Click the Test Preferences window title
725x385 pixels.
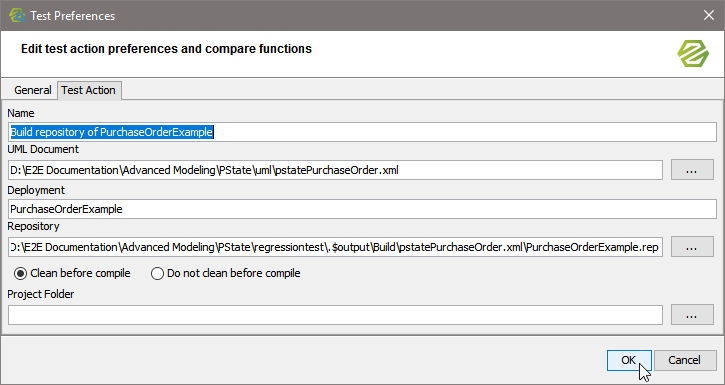(x=73, y=16)
